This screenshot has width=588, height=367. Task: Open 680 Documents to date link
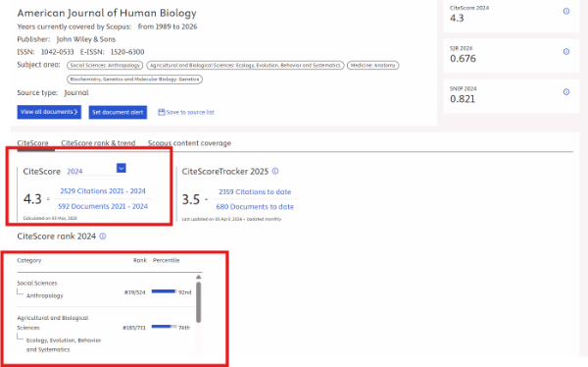pos(255,207)
